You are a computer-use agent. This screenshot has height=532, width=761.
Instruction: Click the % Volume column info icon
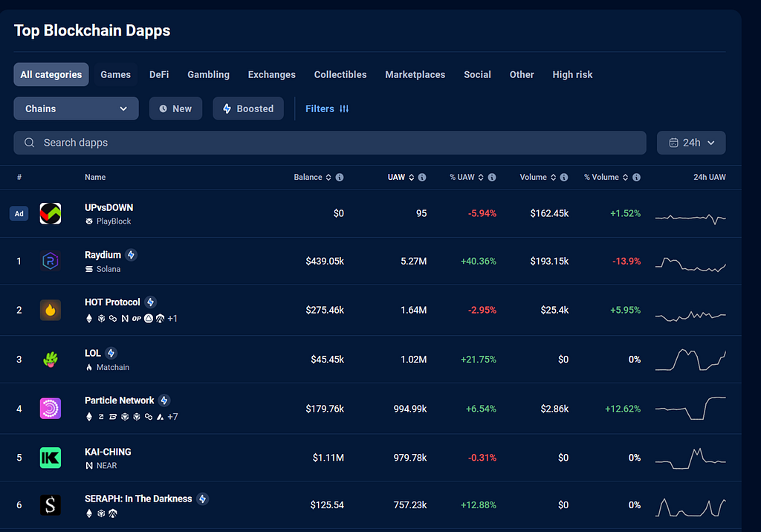coord(636,177)
